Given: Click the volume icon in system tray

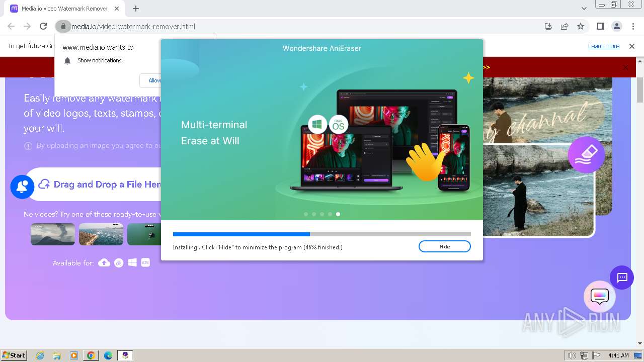Looking at the screenshot, I should (572, 355).
